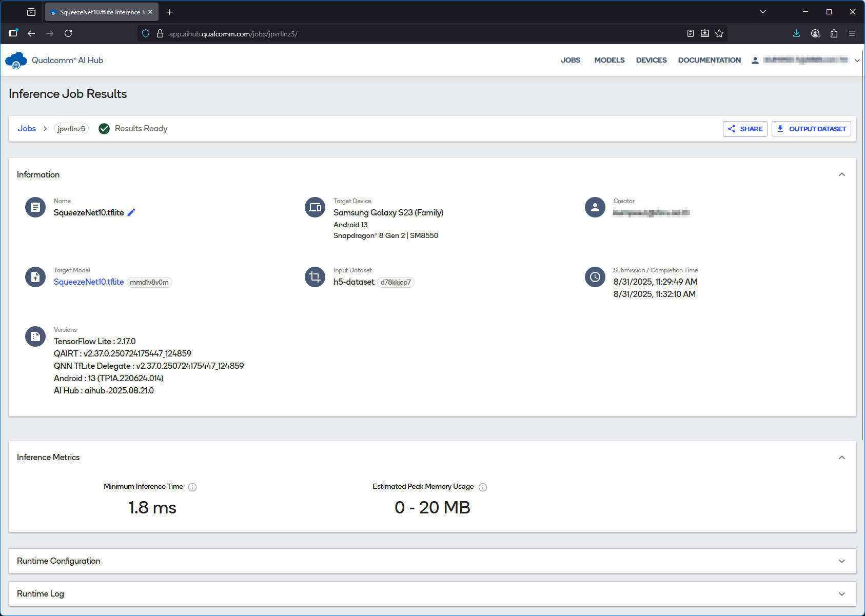Go forward in browser history

[x=50, y=33]
